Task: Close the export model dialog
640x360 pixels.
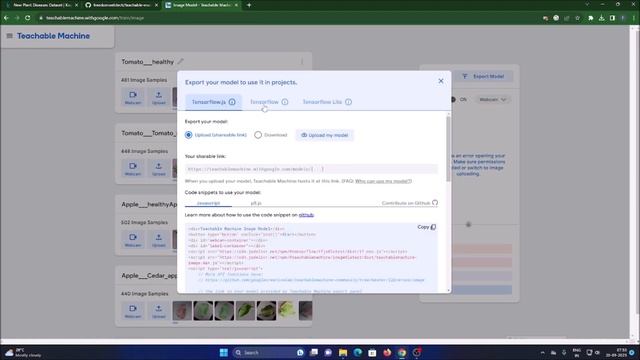Action: coord(441,81)
